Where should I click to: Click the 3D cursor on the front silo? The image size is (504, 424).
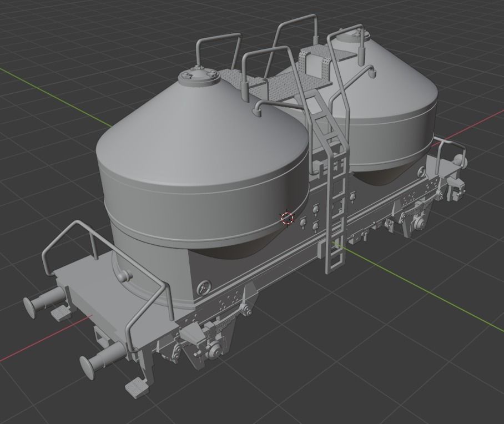[287, 218]
